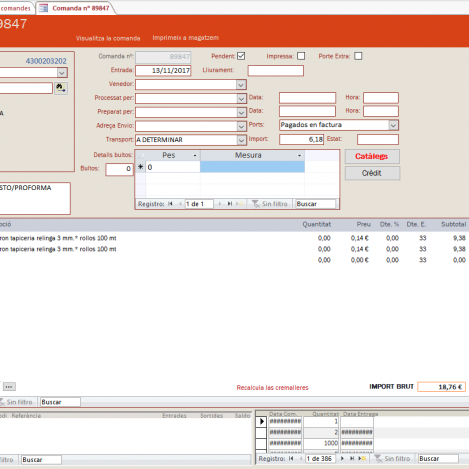This screenshot has width=469, height=469.
Task: Go to last record in Detalls bultos navigator
Action: pyautogui.click(x=230, y=204)
